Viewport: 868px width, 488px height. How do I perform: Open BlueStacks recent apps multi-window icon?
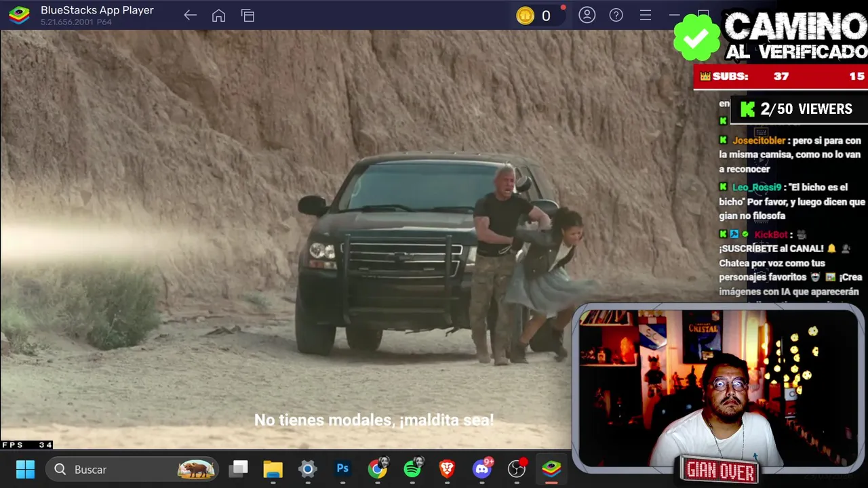[248, 15]
